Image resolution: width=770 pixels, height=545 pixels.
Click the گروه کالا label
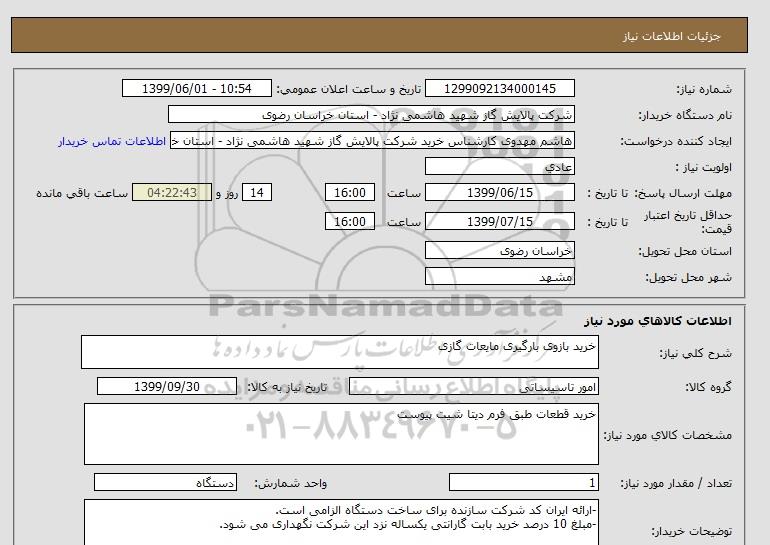(708, 387)
